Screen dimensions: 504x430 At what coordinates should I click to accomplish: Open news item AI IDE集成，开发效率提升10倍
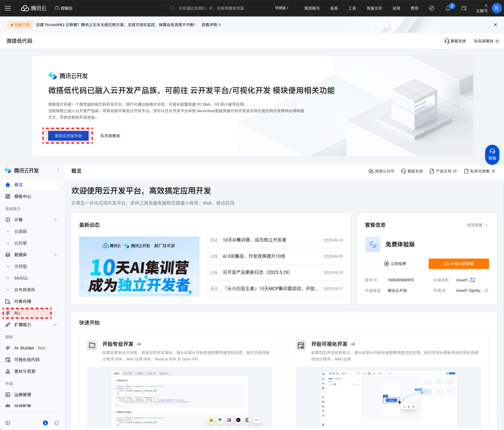254,256
